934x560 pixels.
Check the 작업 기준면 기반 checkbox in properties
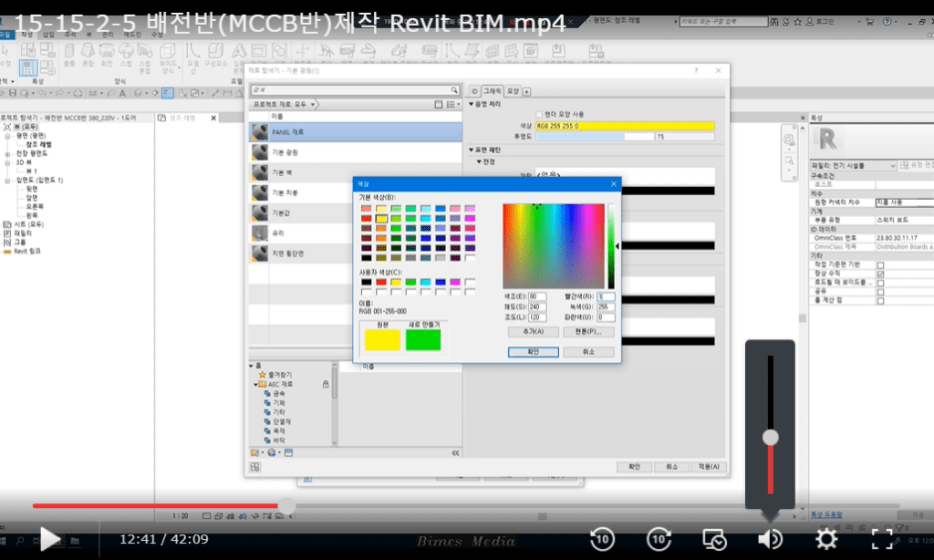point(880,265)
